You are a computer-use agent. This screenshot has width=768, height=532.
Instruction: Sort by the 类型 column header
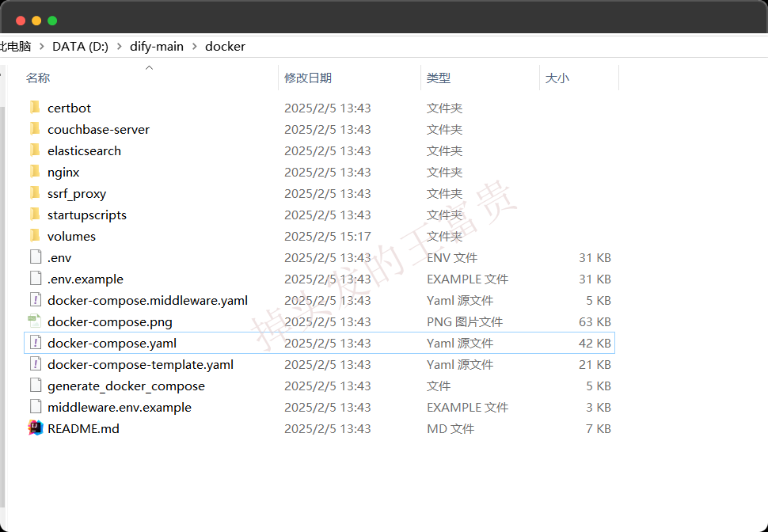[439, 78]
